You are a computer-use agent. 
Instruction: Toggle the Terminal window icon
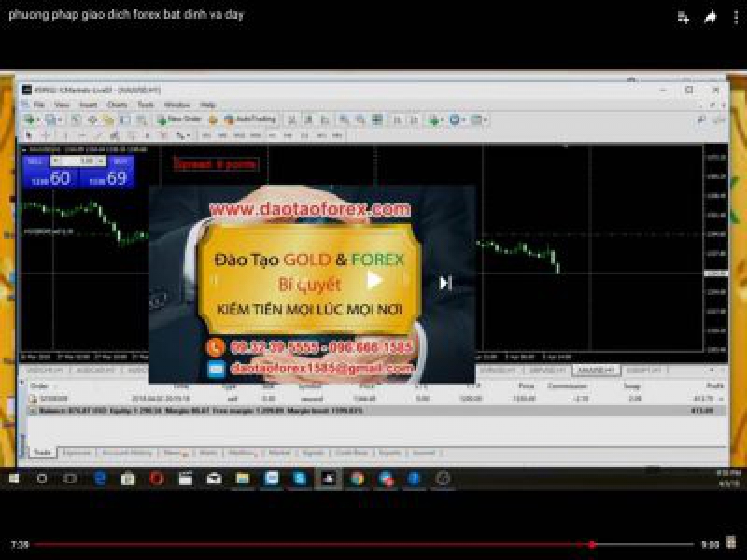tap(125, 119)
